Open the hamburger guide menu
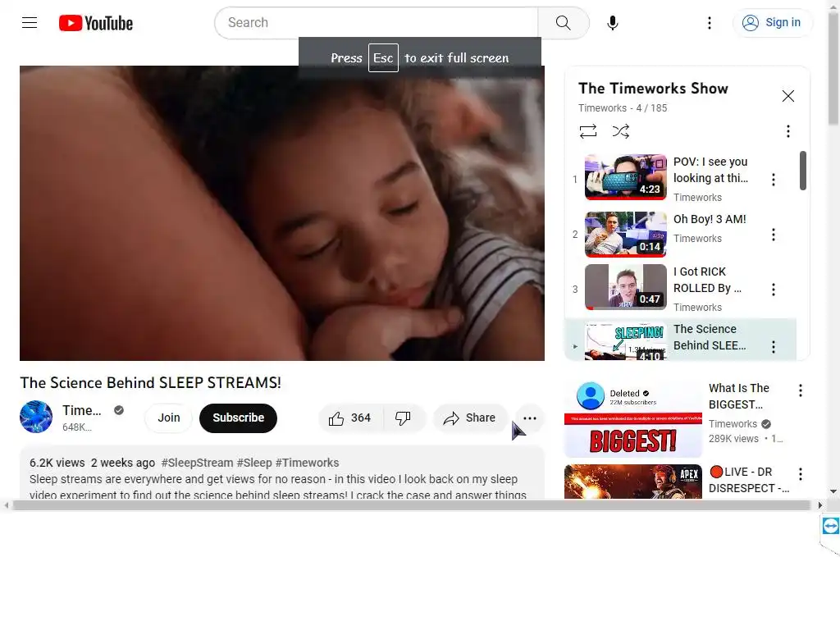Screen dimensions: 840x630 [30, 22]
